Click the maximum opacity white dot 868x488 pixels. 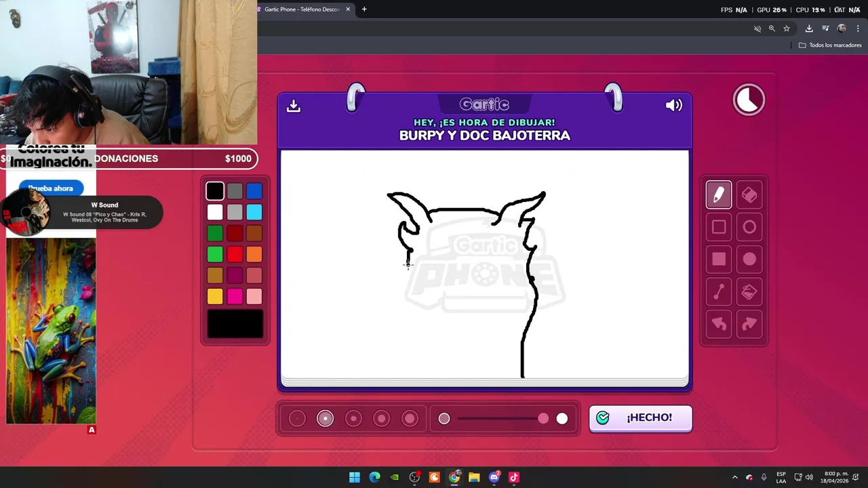pos(562,419)
